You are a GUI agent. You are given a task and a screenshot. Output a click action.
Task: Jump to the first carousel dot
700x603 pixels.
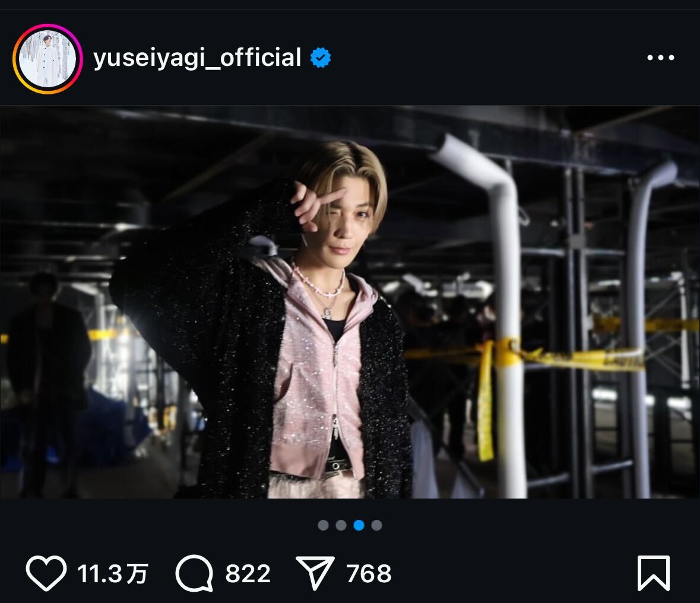pyautogui.click(x=323, y=525)
